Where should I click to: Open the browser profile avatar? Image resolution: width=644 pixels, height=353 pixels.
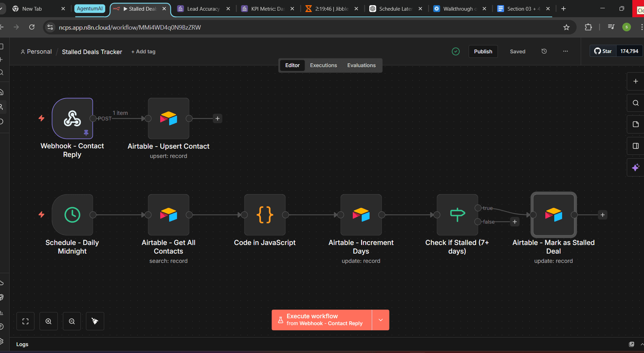(x=626, y=27)
